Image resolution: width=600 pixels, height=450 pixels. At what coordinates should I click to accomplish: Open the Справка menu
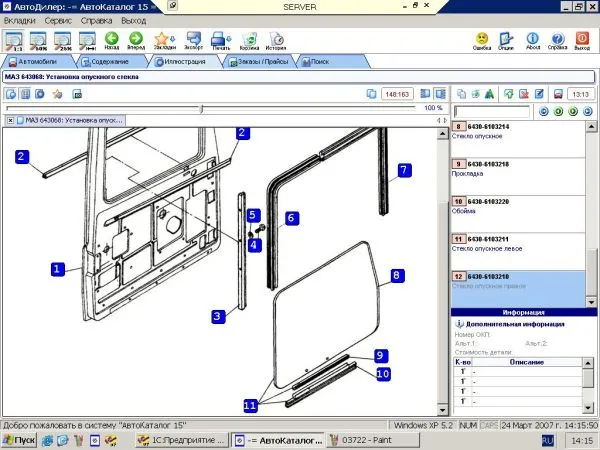pos(96,21)
